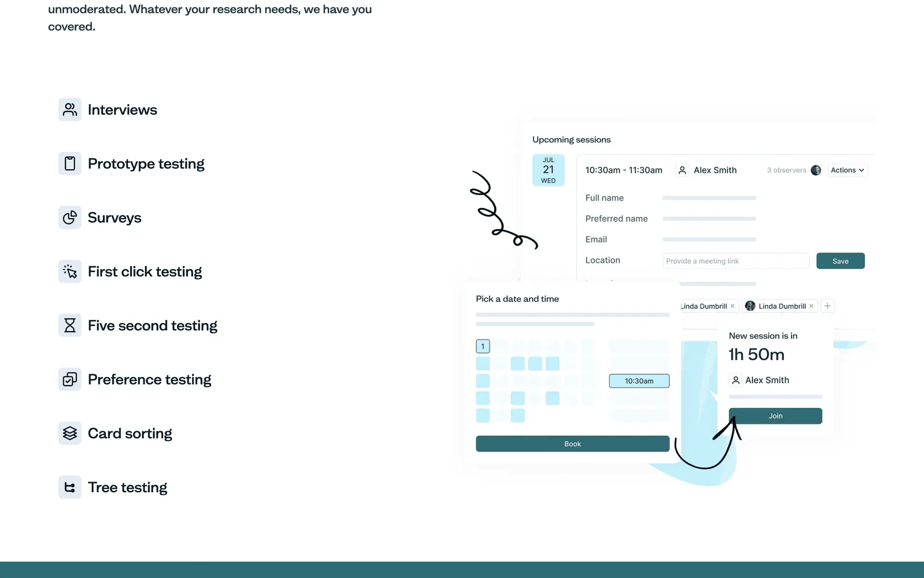Click the Preference testing checkbox icon
924x578 pixels.
pos(70,380)
